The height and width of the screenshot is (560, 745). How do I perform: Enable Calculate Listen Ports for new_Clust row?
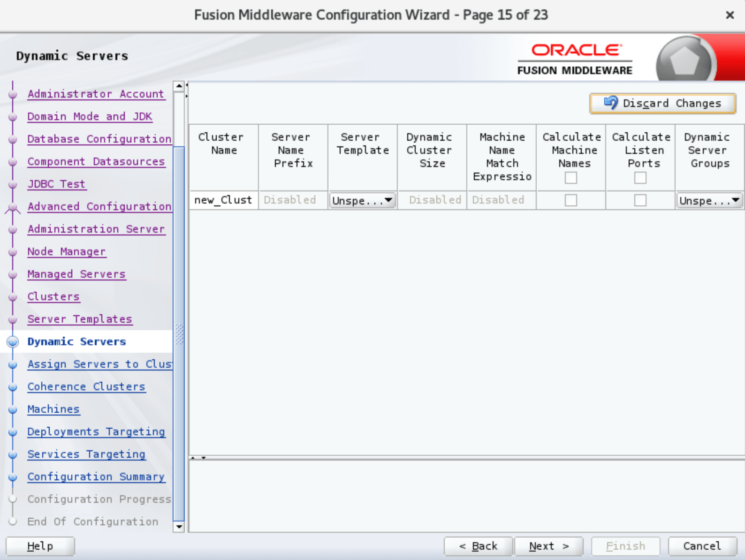coord(640,200)
